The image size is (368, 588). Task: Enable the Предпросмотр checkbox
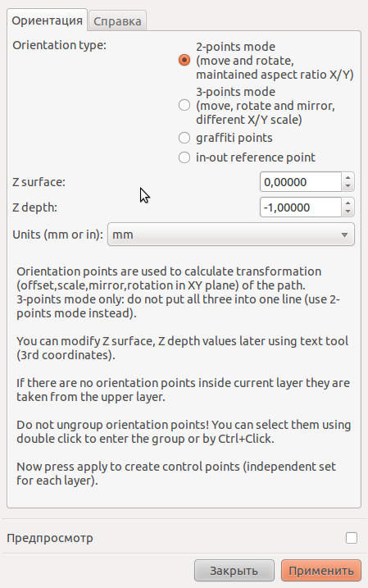(352, 538)
